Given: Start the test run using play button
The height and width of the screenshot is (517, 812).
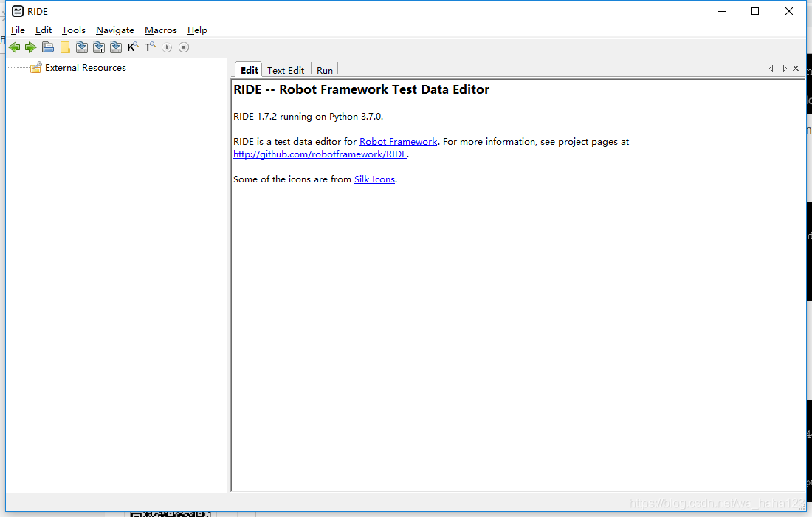Looking at the screenshot, I should tap(167, 48).
